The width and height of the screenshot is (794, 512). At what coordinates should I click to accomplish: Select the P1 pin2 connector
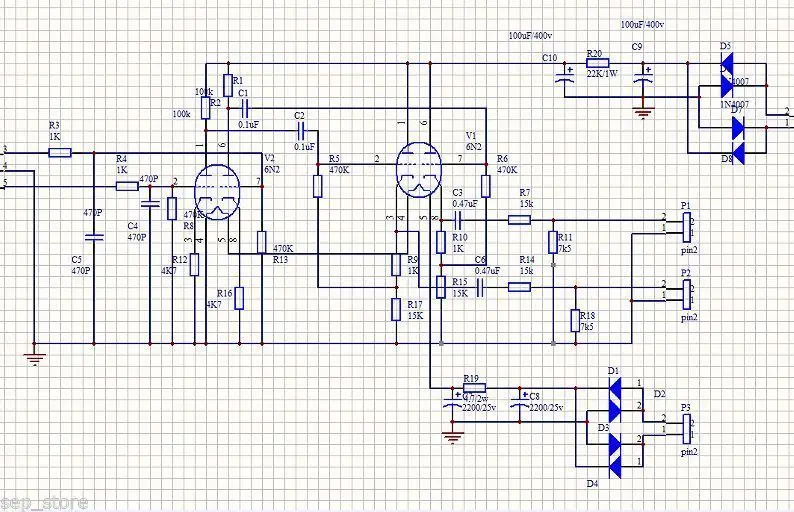coord(687,227)
